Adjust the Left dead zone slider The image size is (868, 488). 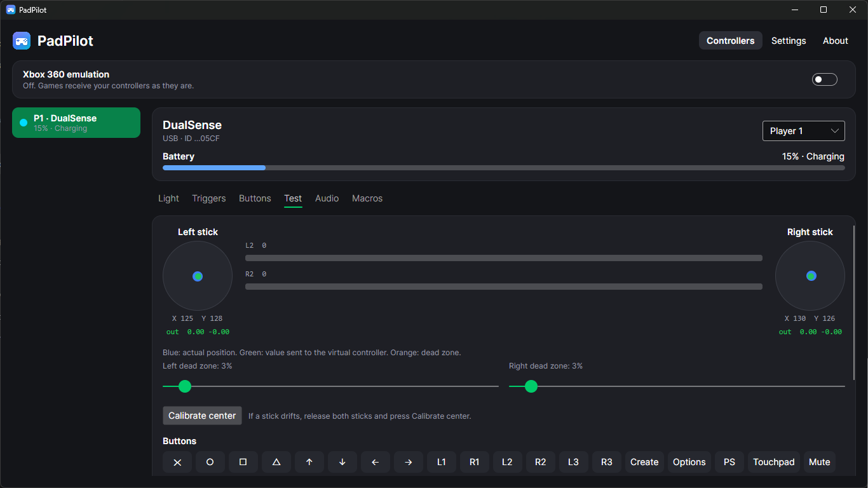(330, 386)
